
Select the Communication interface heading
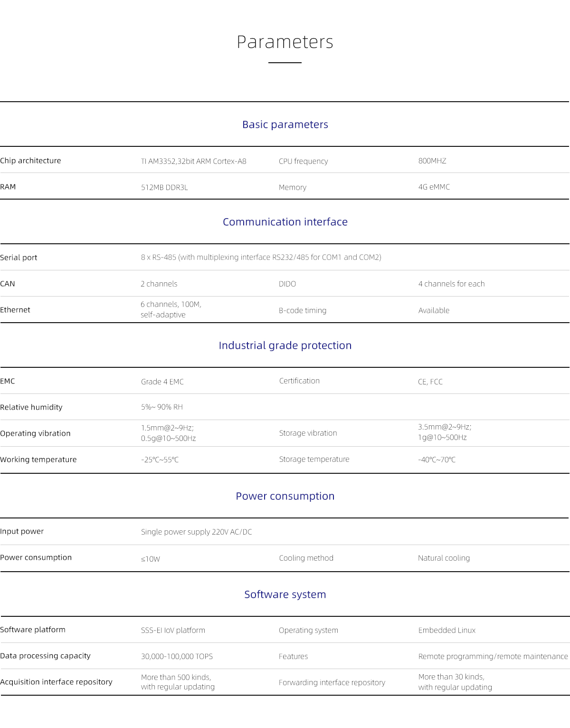click(x=285, y=222)
